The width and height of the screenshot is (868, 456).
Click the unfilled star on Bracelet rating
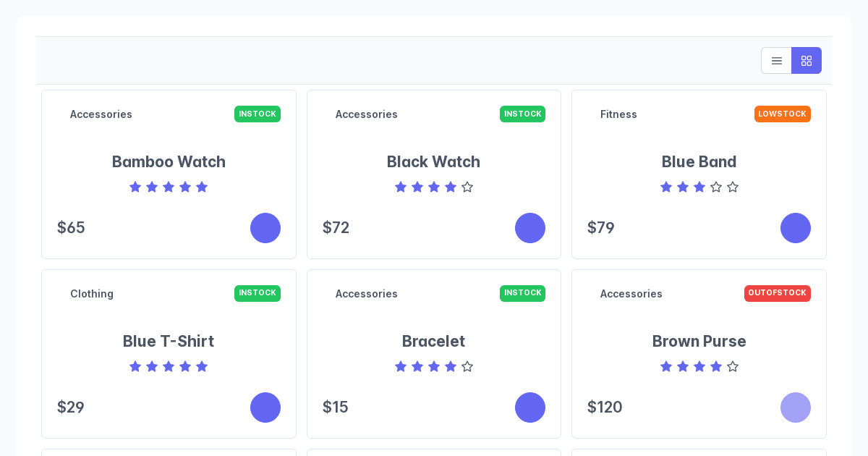point(467,366)
